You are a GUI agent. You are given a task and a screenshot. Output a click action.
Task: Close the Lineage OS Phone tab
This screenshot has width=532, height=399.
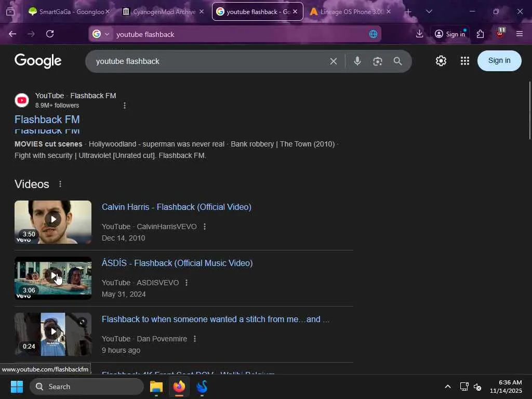389,11
